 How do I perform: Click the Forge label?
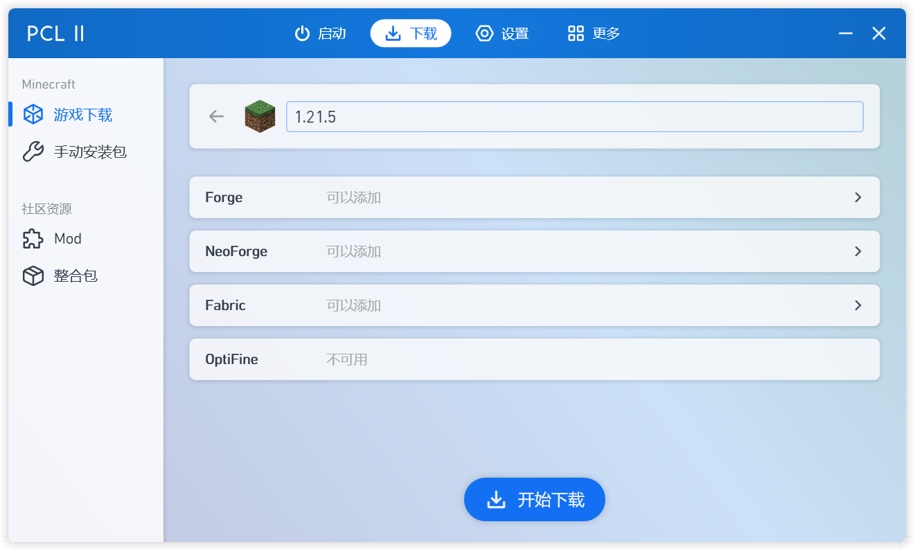coord(224,198)
